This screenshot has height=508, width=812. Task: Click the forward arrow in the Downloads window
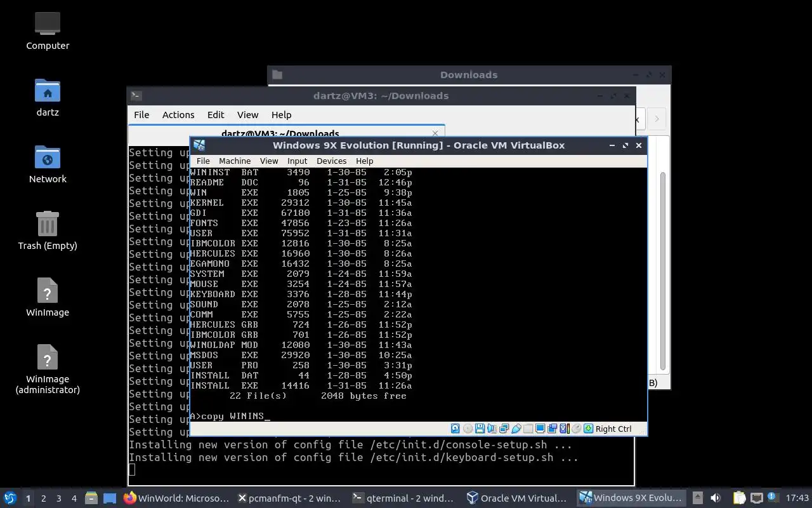657,119
